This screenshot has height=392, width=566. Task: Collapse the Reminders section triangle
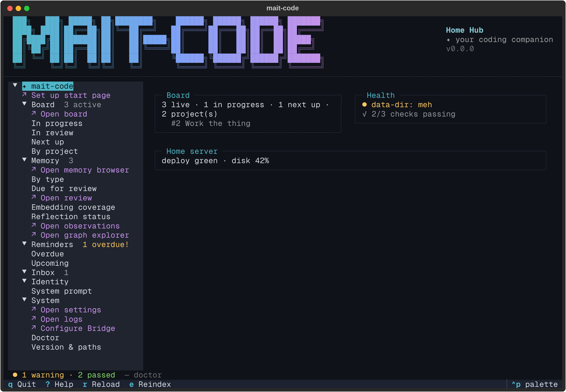click(x=24, y=244)
